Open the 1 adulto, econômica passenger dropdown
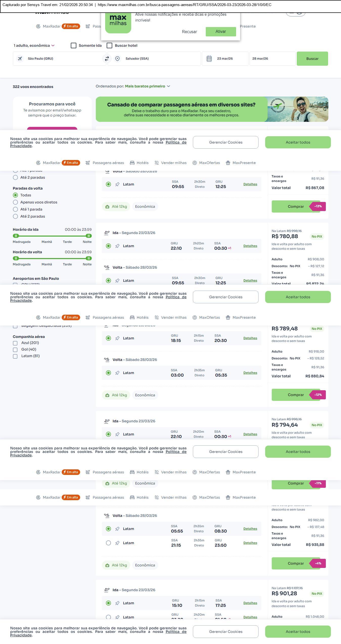Screen dimensions: 341x644 pyautogui.click(x=34, y=45)
